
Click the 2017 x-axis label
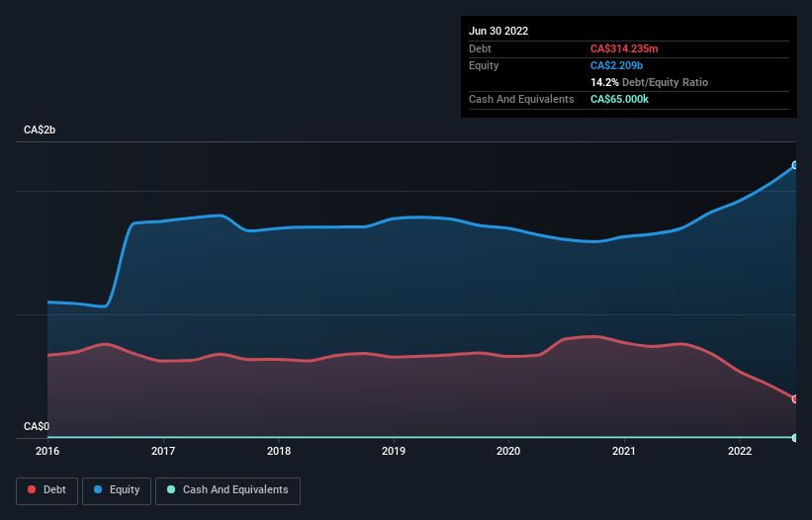click(x=163, y=451)
